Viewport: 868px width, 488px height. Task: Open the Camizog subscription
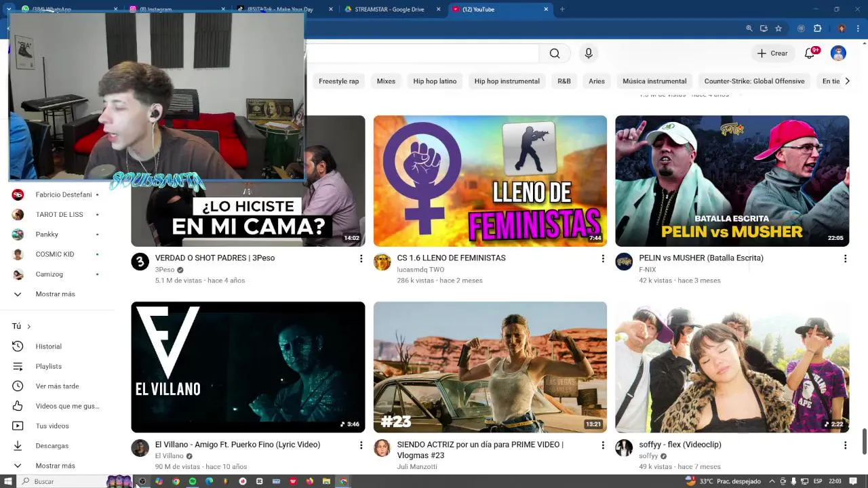coord(57,274)
